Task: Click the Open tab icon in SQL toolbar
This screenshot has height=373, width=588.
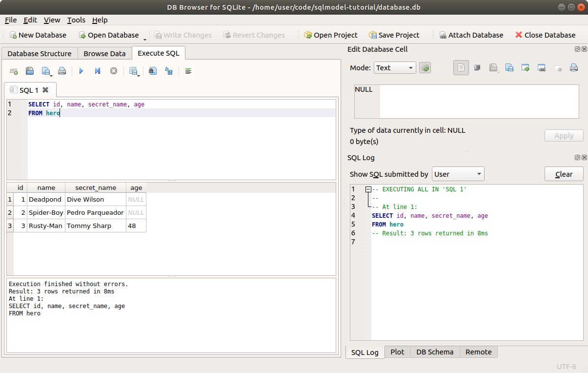Action: [14, 71]
